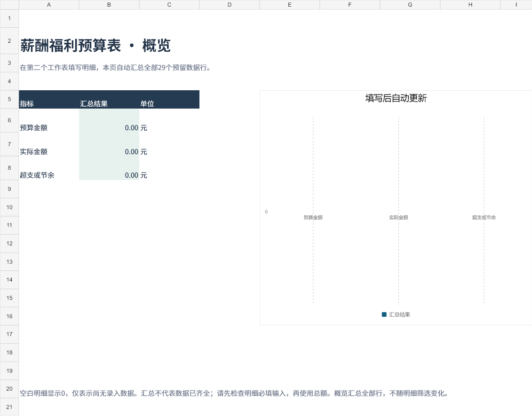Click the 汇总结果 legend color swatch
This screenshot has width=532, height=416.
(x=384, y=314)
